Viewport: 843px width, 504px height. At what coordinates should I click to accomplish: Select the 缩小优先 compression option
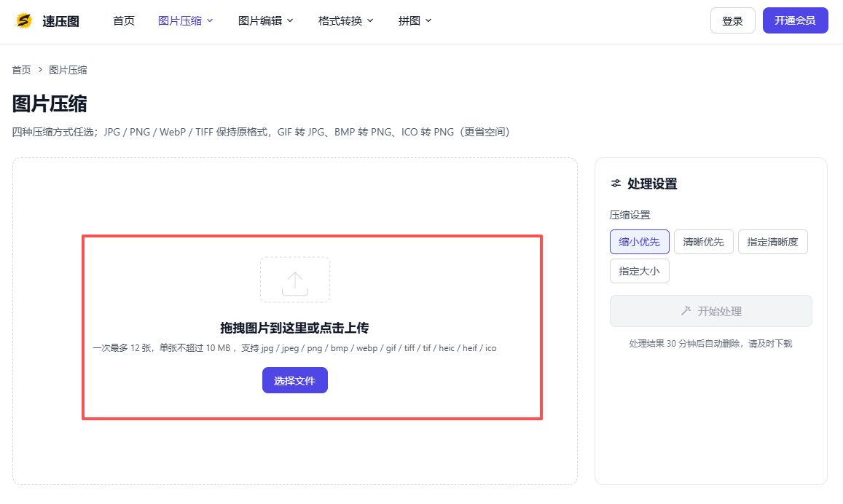(639, 242)
